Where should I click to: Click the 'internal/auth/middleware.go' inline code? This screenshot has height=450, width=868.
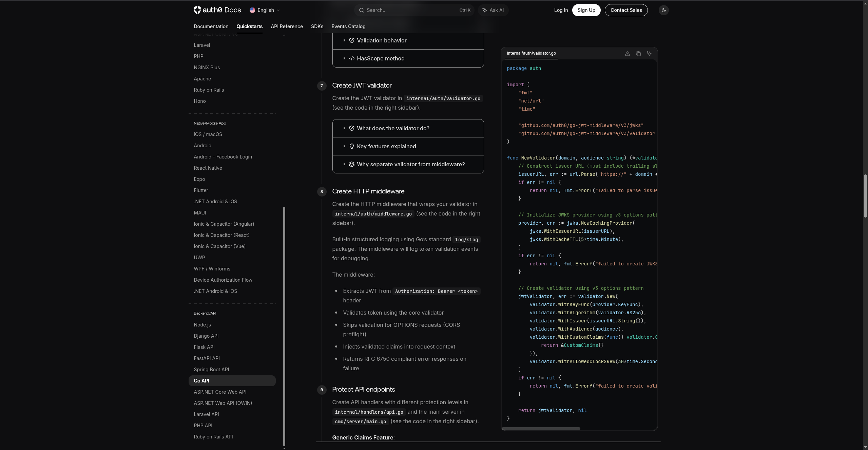point(373,214)
